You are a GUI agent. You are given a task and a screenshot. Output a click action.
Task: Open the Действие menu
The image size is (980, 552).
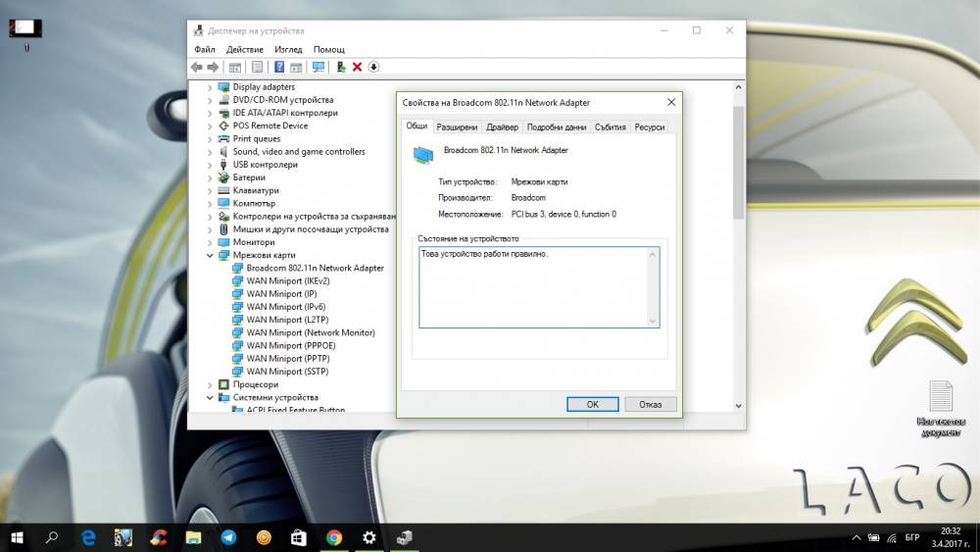click(244, 49)
